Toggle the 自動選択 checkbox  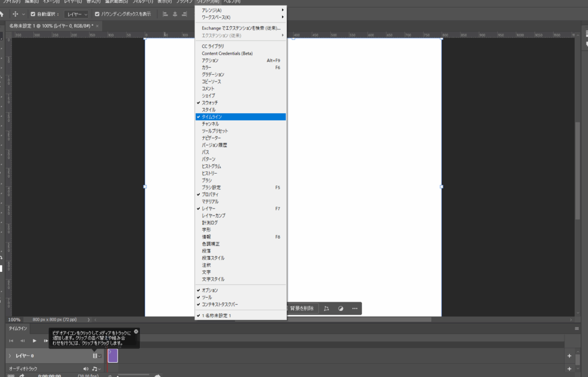(33, 14)
